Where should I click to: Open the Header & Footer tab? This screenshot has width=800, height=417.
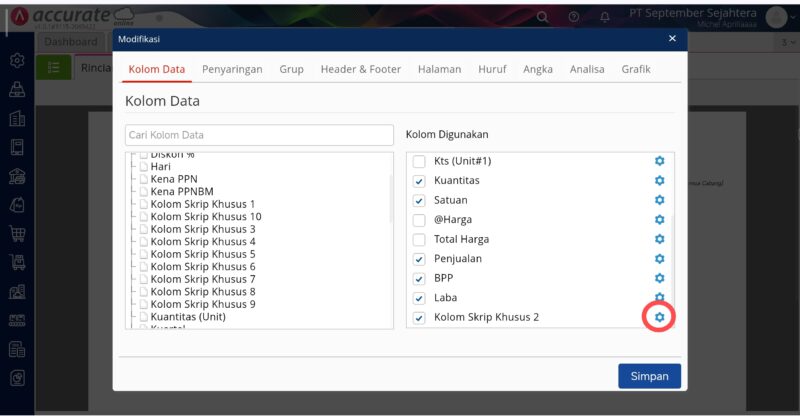pyautogui.click(x=360, y=69)
